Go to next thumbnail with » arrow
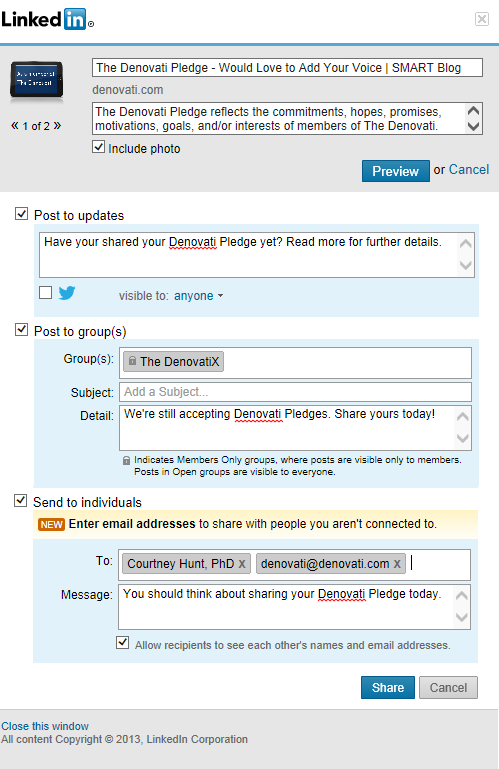Viewport: 499px width, 769px height. pyautogui.click(x=57, y=126)
